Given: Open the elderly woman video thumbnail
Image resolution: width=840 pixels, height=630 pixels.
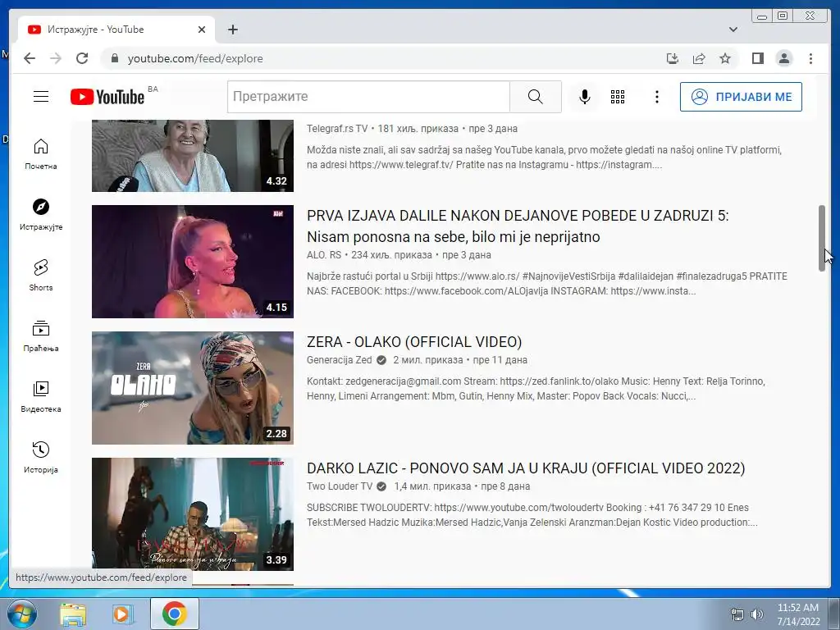Looking at the screenshot, I should click(192, 155).
